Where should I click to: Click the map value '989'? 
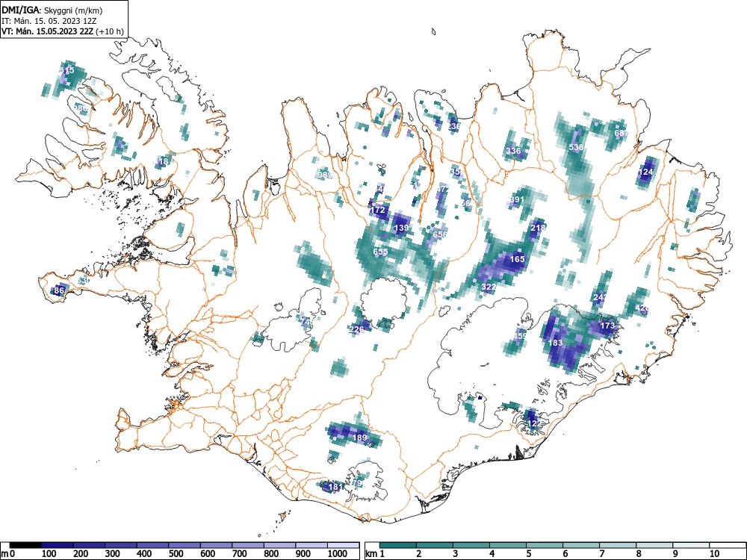tap(324, 175)
